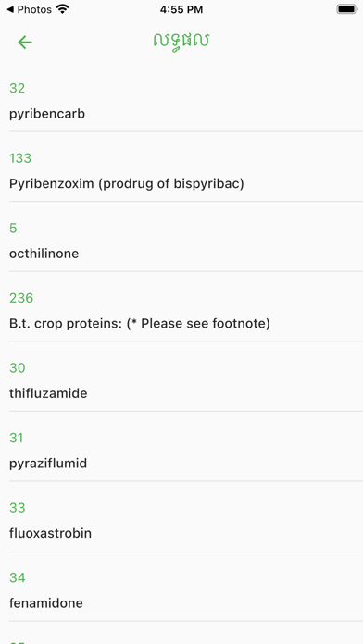Viewport: 363px width, 644px height.
Task: Tap the green number 32
Action: tap(18, 88)
